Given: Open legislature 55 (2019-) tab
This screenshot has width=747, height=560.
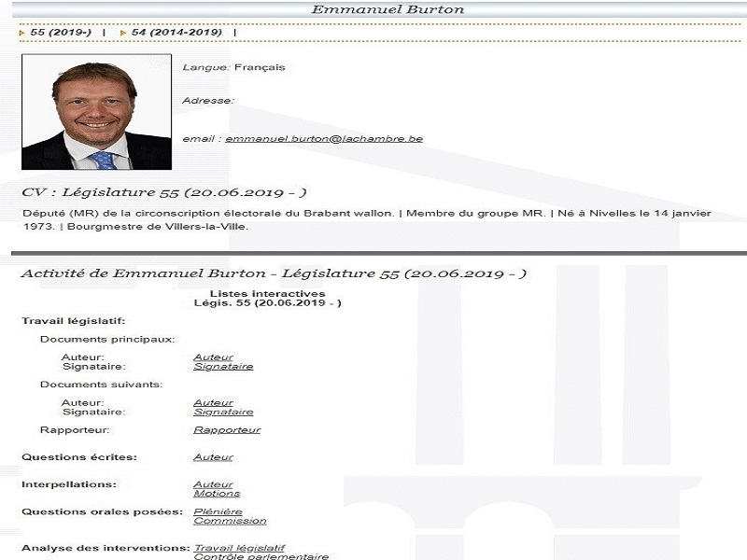Looking at the screenshot, I should coord(61,33).
